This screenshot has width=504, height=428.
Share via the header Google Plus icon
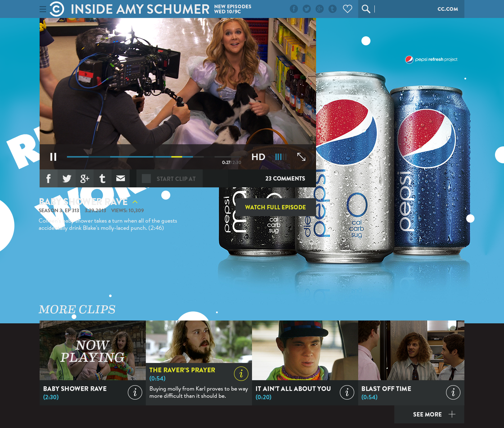pyautogui.click(x=320, y=9)
